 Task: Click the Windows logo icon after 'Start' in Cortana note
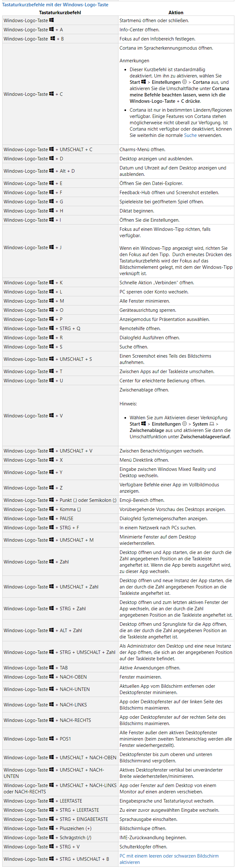click(x=143, y=82)
